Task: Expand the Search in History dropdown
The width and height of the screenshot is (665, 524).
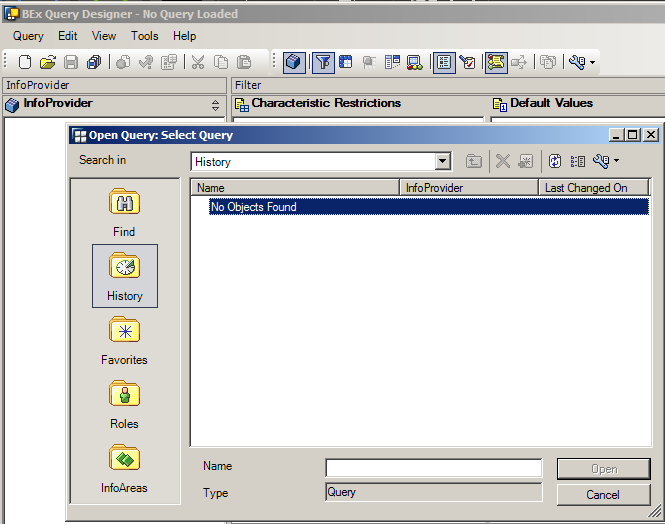Action: [442, 162]
